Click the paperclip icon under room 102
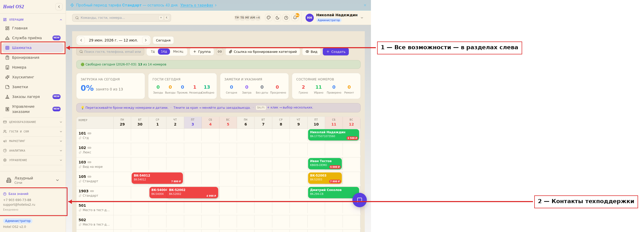 pos(80,152)
